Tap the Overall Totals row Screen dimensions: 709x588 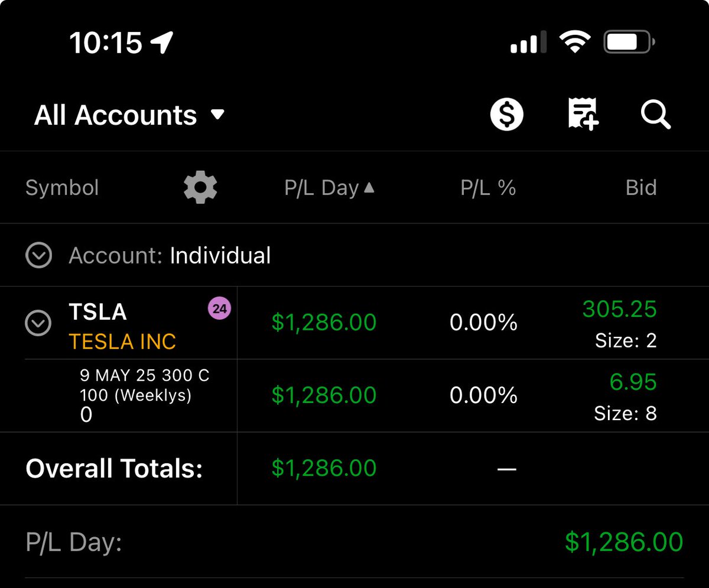click(x=354, y=469)
